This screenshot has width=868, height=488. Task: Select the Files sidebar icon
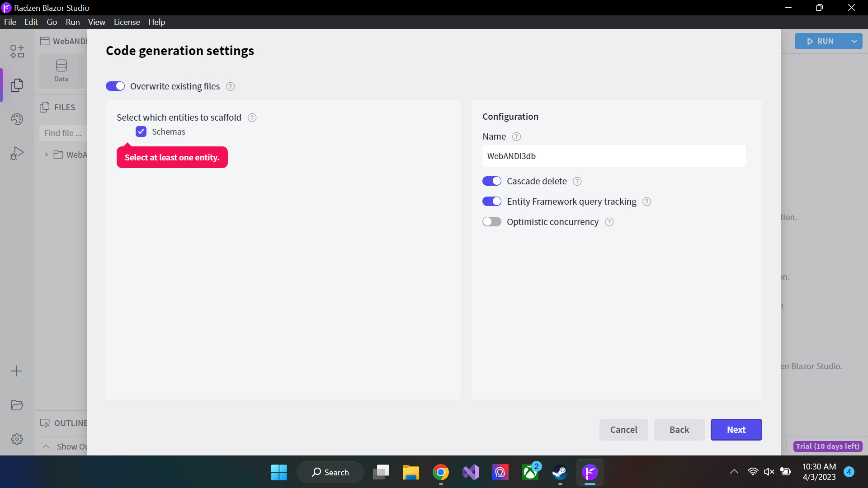click(17, 85)
